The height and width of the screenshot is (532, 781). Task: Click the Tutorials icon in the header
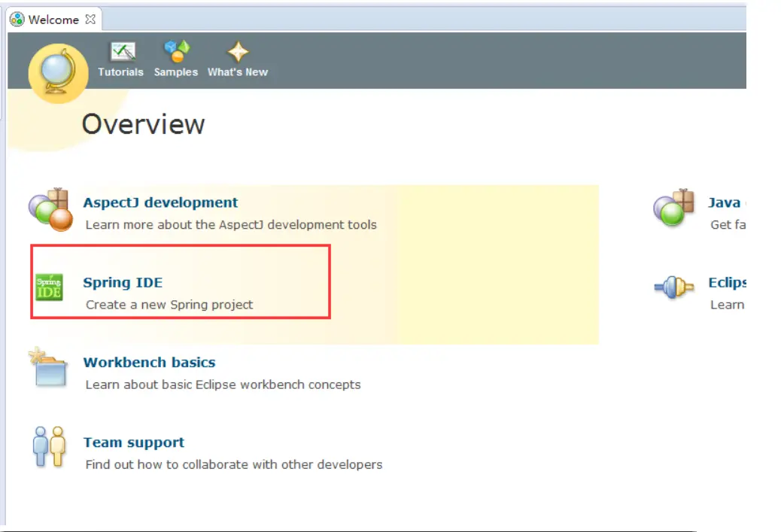pyautogui.click(x=123, y=51)
